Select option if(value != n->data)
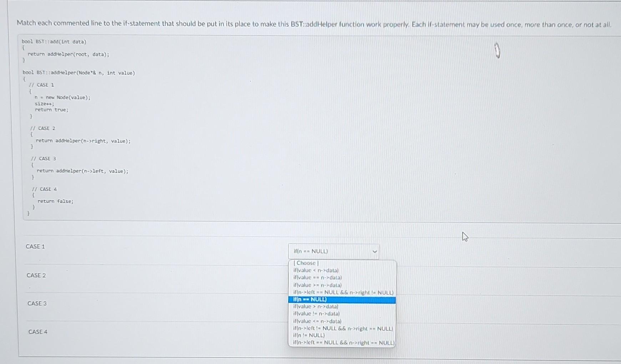Image resolution: width=621 pixels, height=364 pixels. click(x=316, y=314)
